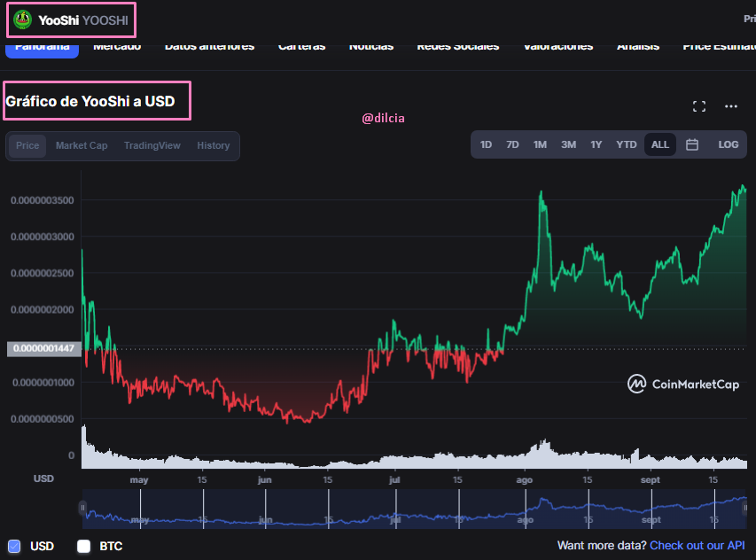Viewport: 756px width, 560px height.
Task: Open Datos anteriores section tab
Action: [209, 47]
